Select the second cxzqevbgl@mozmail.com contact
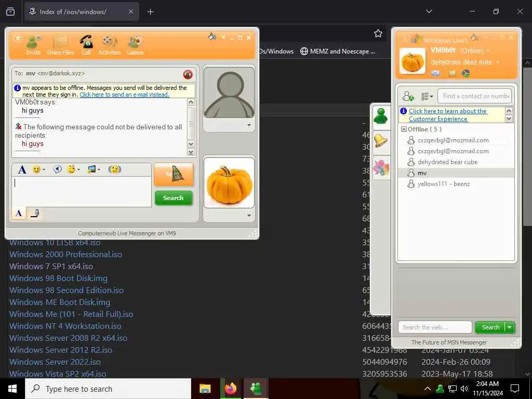Image resolution: width=532 pixels, height=399 pixels. pyautogui.click(x=453, y=151)
